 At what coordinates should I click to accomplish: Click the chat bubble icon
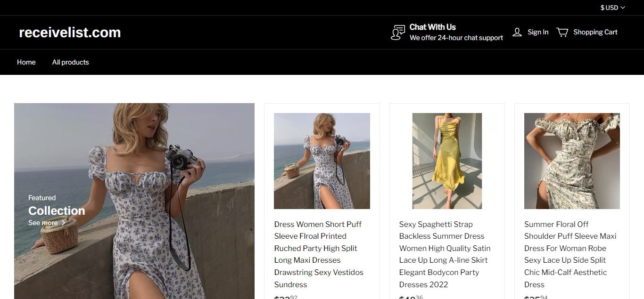pos(397,32)
